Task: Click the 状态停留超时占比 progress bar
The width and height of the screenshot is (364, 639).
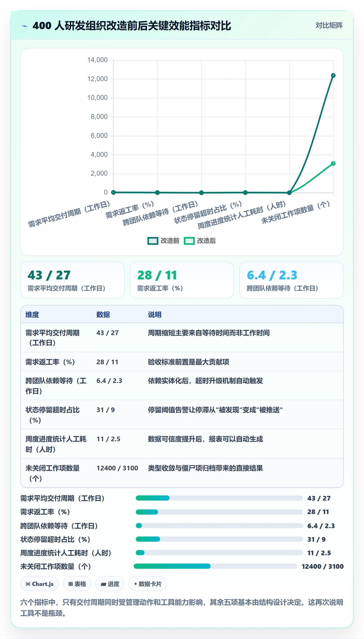Action: [x=219, y=539]
